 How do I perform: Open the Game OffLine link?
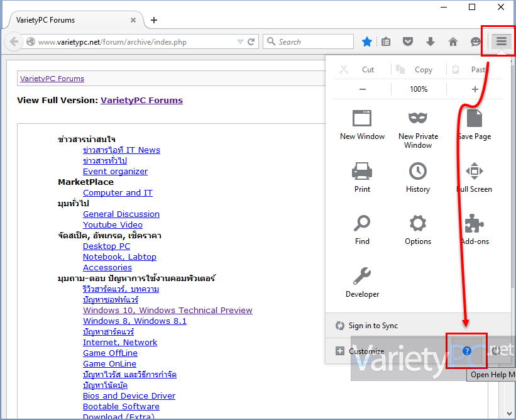(x=110, y=353)
